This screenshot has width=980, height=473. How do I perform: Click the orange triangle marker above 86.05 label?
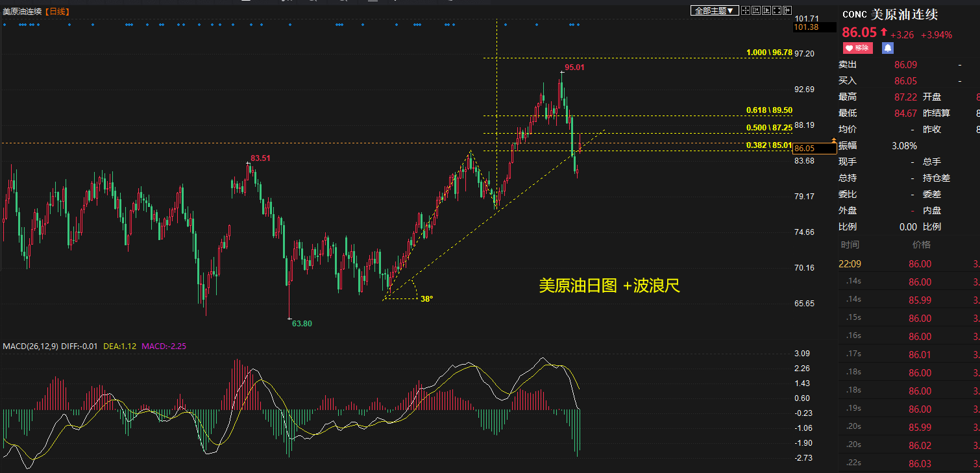(834, 140)
